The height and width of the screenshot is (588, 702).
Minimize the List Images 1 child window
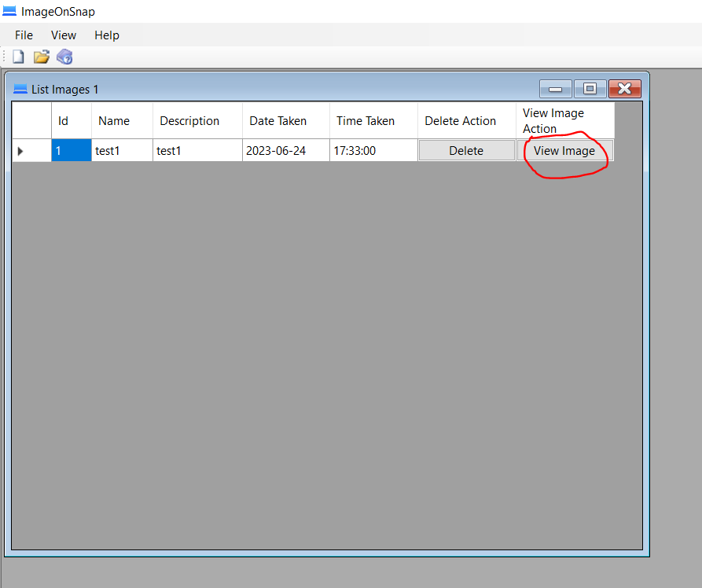(555, 89)
